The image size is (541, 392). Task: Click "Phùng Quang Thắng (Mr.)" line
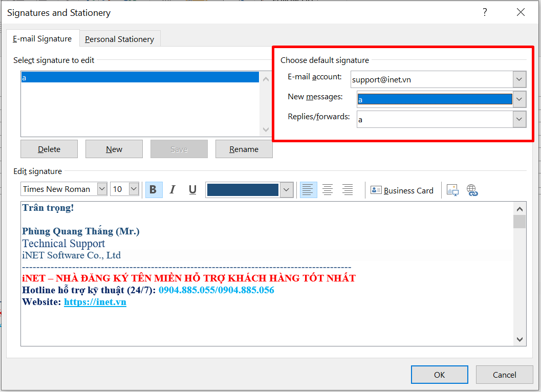tap(81, 231)
